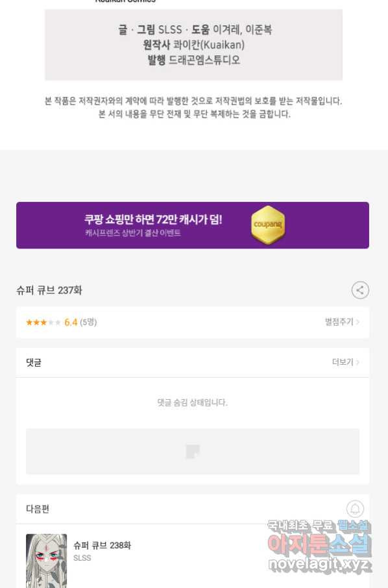This screenshot has width=388, height=588.
Task: Open the 별점주기 rating link
Action: [342, 322]
